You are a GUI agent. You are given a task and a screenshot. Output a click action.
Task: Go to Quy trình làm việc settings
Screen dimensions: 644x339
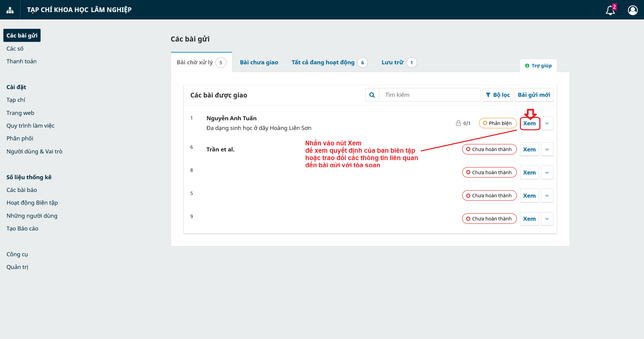coord(30,126)
